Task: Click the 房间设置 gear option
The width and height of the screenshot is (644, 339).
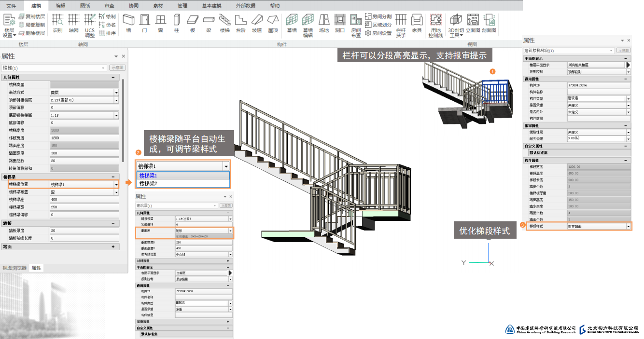Action: pos(378,33)
